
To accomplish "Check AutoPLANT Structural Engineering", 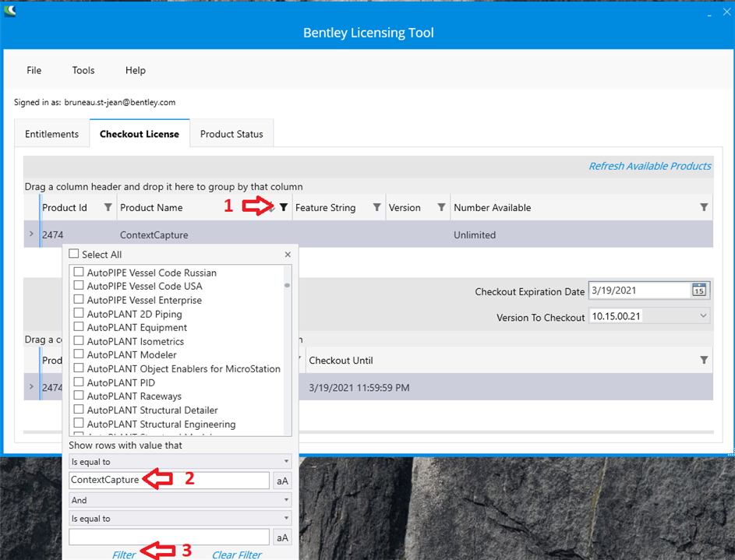I will [x=79, y=423].
